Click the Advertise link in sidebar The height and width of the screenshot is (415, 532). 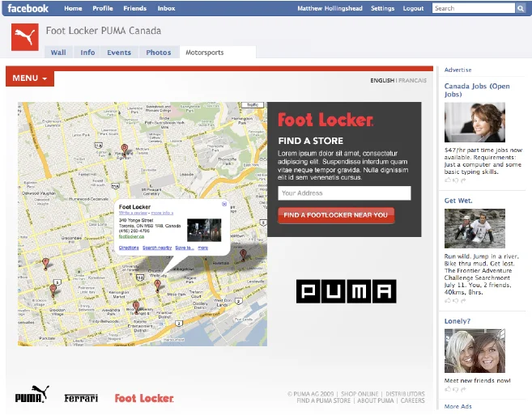point(458,70)
